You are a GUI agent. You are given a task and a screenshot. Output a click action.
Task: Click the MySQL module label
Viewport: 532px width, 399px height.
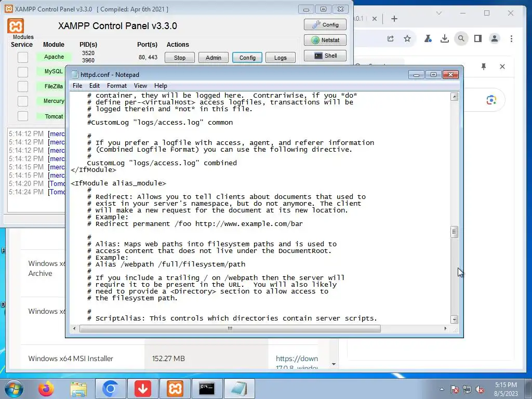(54, 71)
